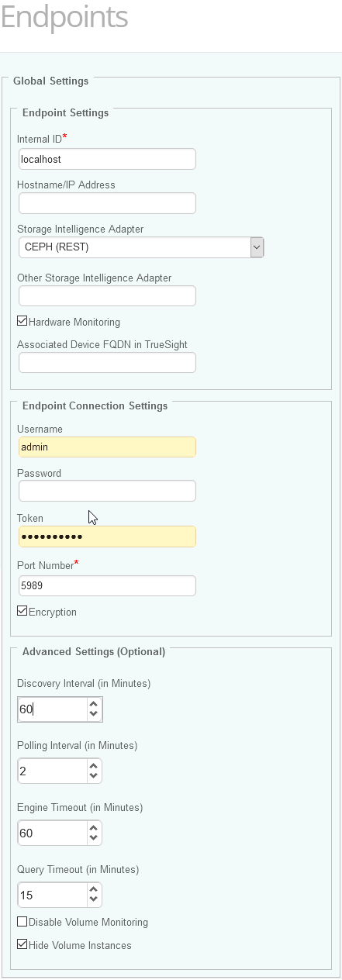Click the Hostname/IP Address field
The height and width of the screenshot is (980, 342).
107,203
